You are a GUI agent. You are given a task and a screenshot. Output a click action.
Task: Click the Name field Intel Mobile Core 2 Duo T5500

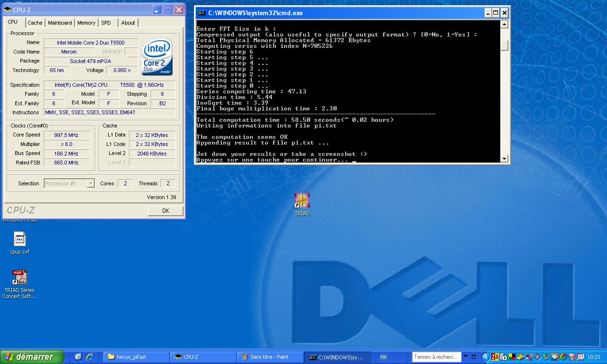(91, 43)
